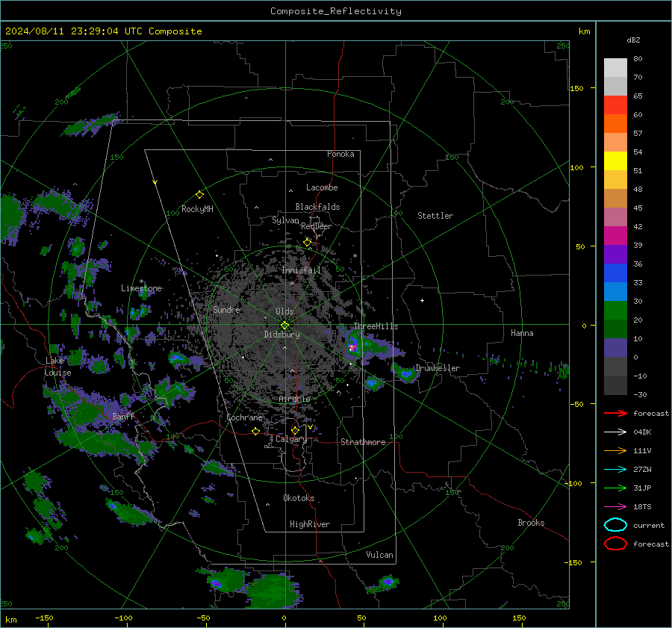672x628 pixels.
Task: Click the Cochrane town label
Action: tap(244, 417)
